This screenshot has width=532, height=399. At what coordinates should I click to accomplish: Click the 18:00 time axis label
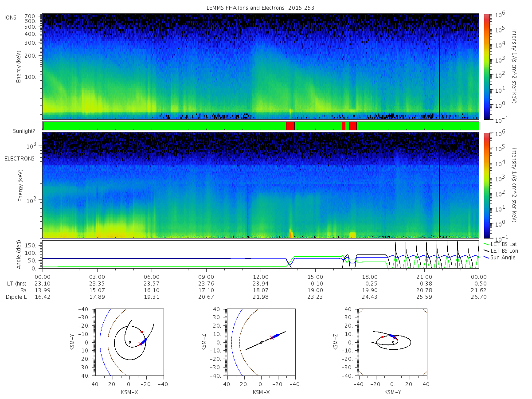pyautogui.click(x=370, y=277)
